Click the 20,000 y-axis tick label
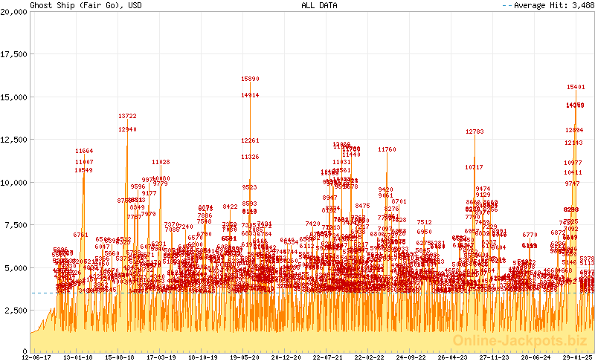The height and width of the screenshot is (364, 595). (x=14, y=12)
